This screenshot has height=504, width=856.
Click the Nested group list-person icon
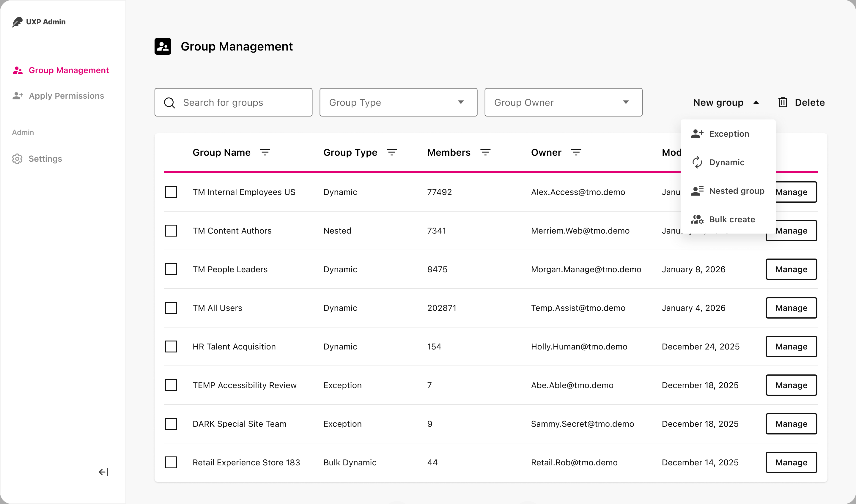click(x=697, y=191)
